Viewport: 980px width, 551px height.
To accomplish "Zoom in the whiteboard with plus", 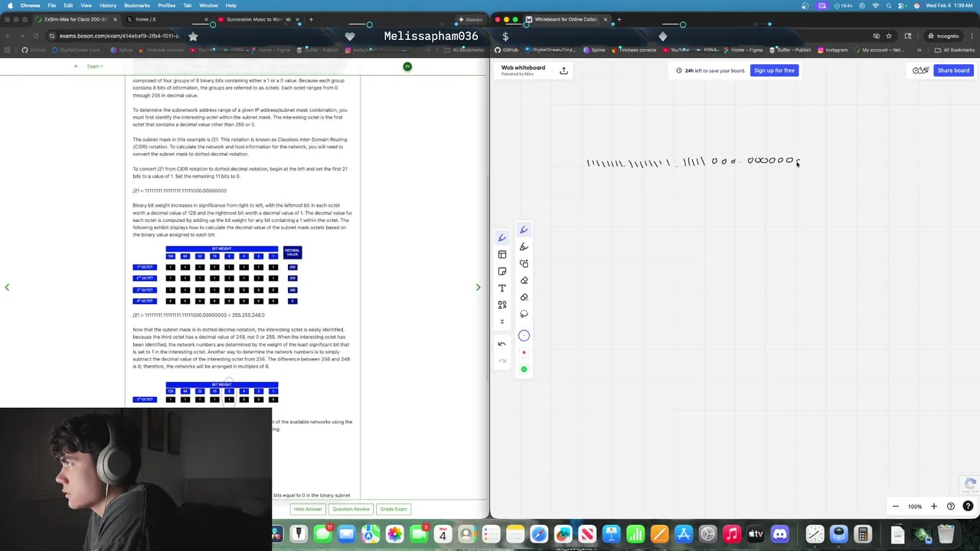I will 933,506.
